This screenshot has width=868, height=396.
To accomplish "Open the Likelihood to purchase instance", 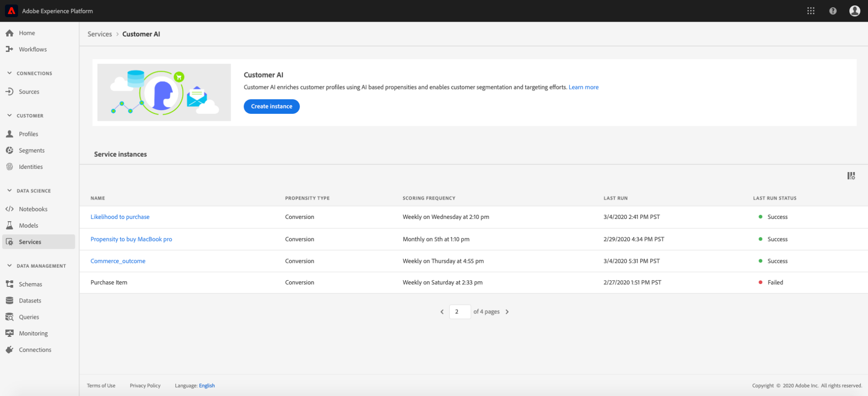I will tap(120, 217).
